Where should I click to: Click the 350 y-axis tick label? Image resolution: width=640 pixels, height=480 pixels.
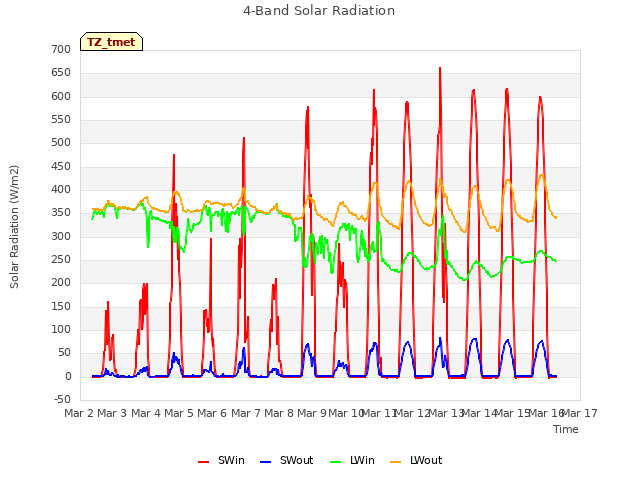(x=61, y=213)
